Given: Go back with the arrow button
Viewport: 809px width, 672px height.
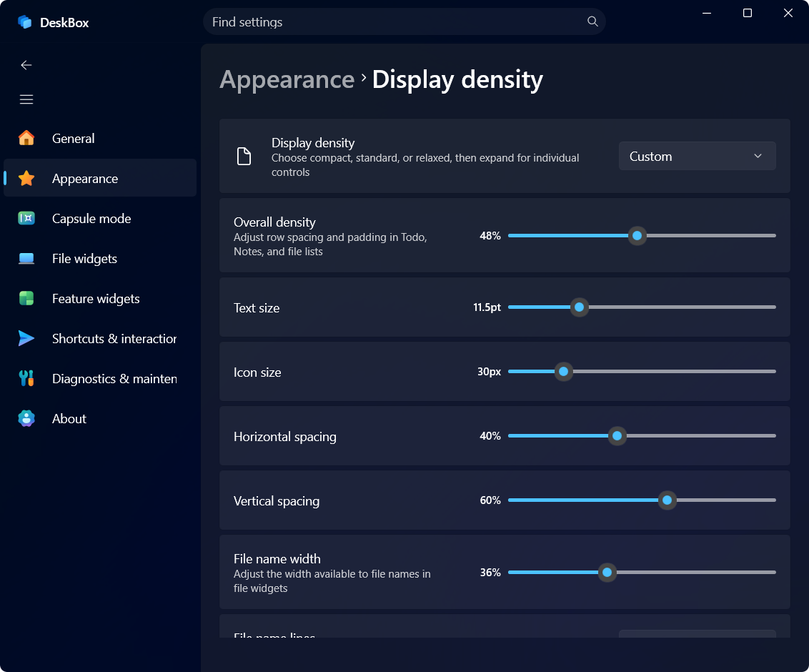Looking at the screenshot, I should pos(26,65).
